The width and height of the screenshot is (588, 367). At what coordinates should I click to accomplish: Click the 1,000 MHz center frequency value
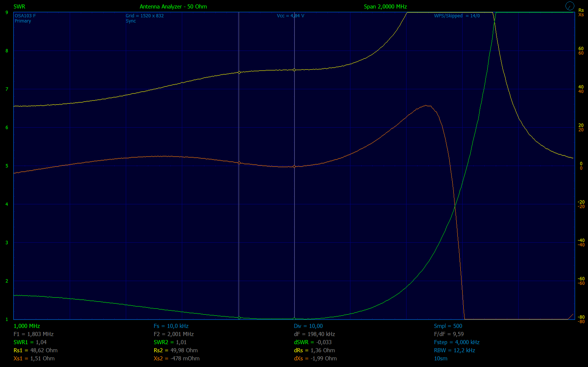(27, 326)
